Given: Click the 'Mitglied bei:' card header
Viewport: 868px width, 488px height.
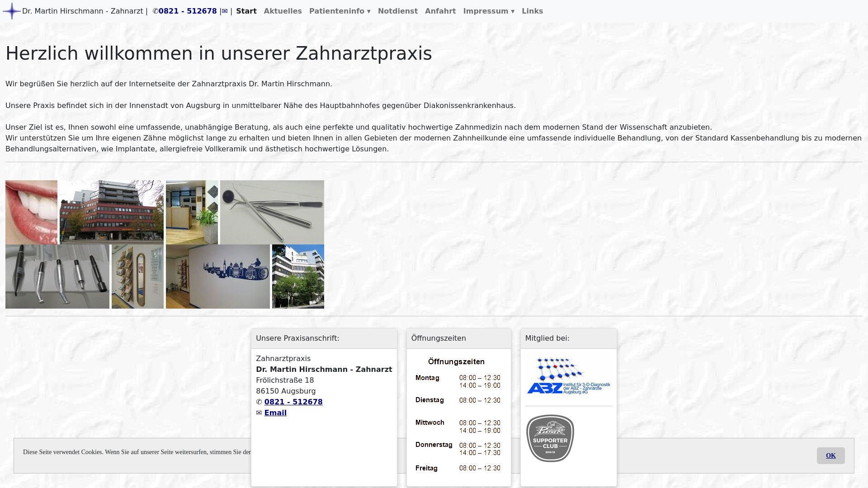Looking at the screenshot, I should [568, 338].
